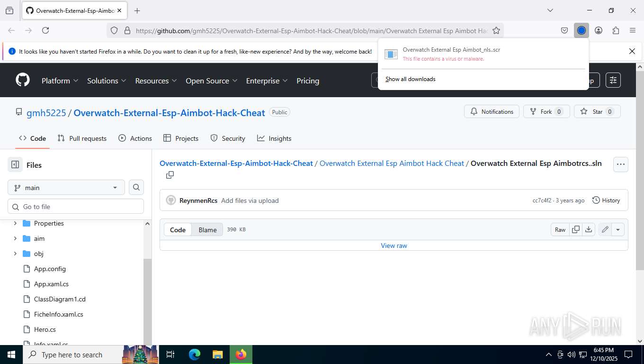Expand Platform navigation menu
Screen dimensions: 644x364
60,81
